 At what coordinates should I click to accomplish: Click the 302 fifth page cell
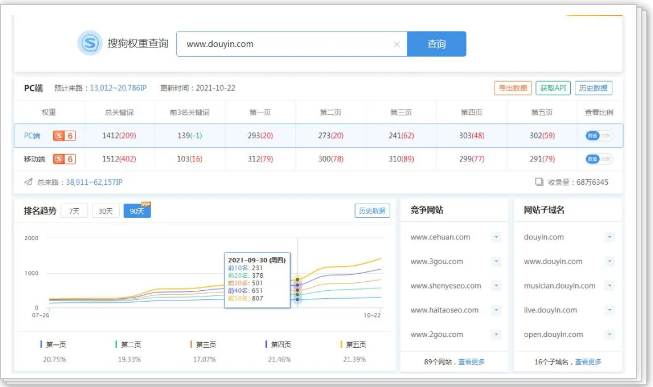(542, 135)
